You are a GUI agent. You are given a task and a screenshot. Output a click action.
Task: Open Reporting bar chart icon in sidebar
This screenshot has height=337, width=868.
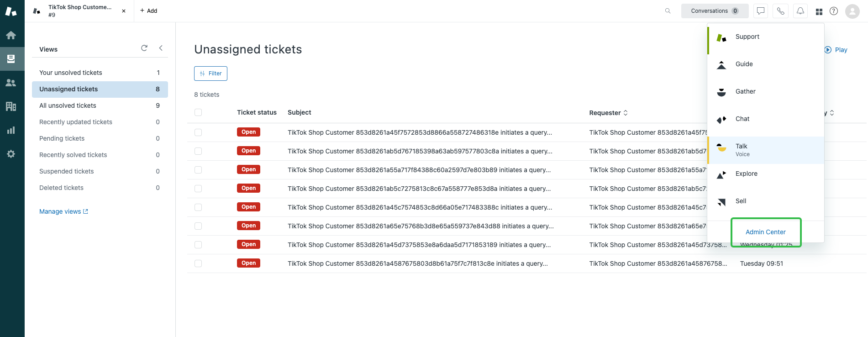pos(11,130)
